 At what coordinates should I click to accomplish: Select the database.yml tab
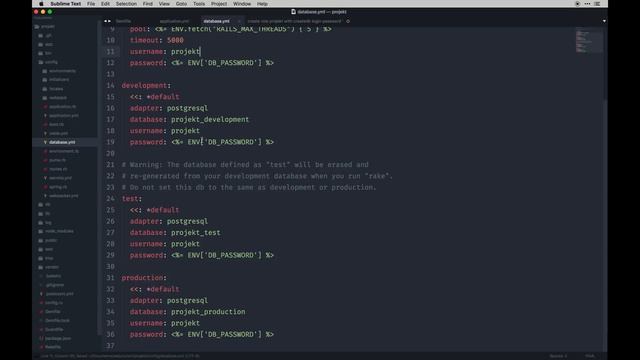pos(216,21)
